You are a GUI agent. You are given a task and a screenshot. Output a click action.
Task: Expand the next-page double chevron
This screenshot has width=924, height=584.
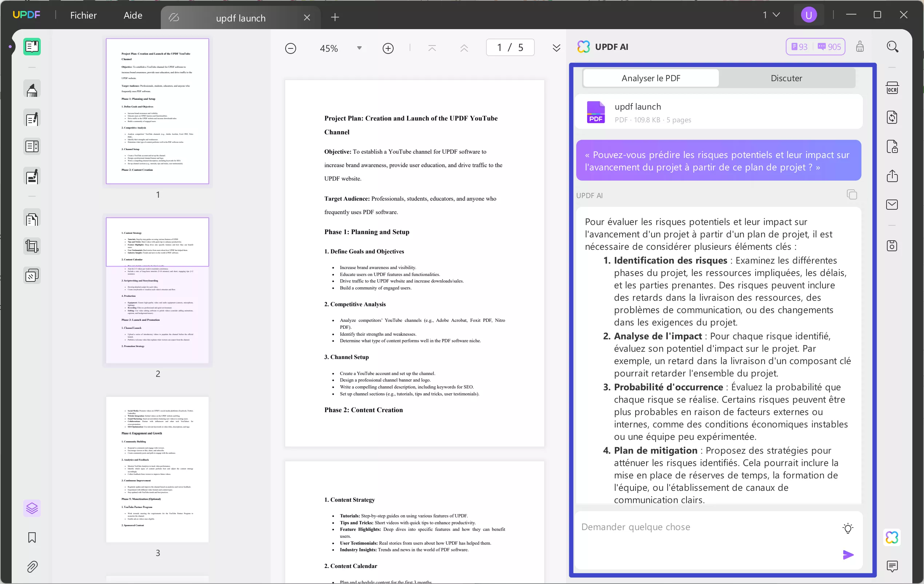pos(556,48)
